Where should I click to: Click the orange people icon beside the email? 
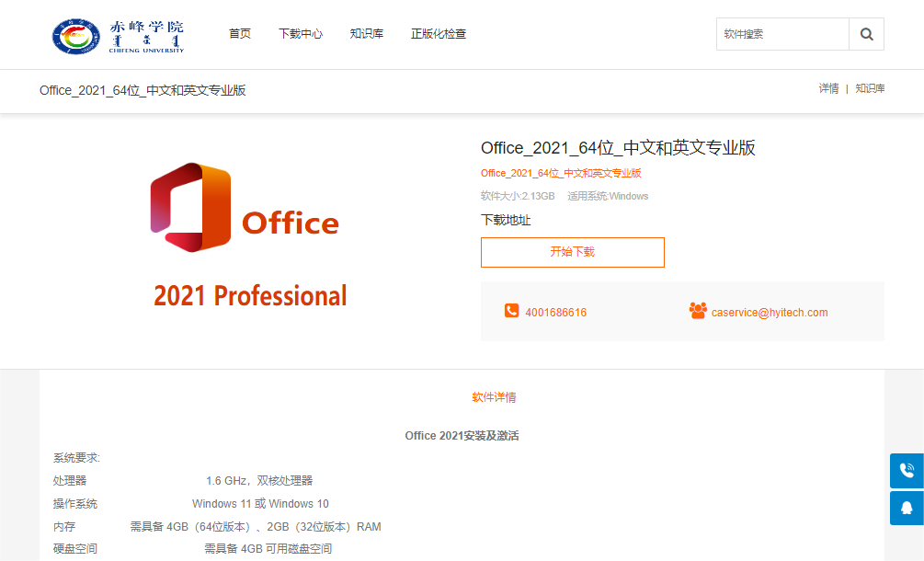coord(698,312)
